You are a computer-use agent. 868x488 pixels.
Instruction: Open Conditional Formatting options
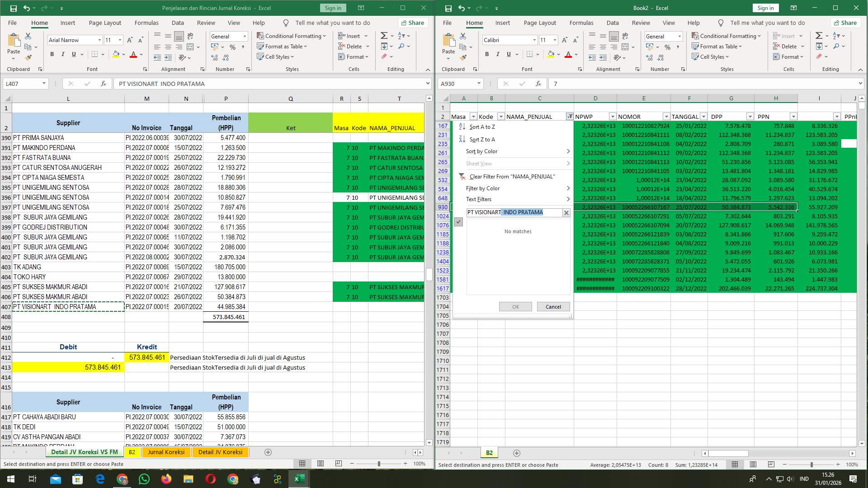292,36
